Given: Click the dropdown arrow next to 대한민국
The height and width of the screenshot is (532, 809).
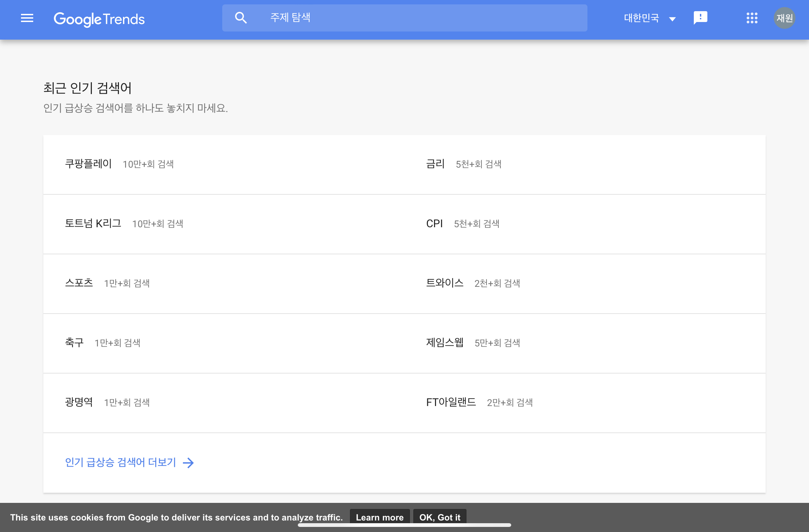Looking at the screenshot, I should 672,19.
